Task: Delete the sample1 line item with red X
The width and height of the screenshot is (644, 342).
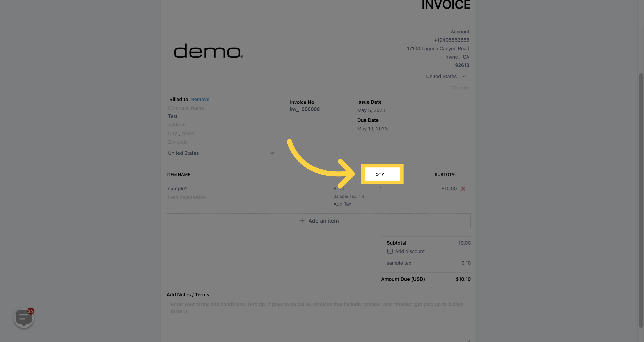Action: (463, 189)
